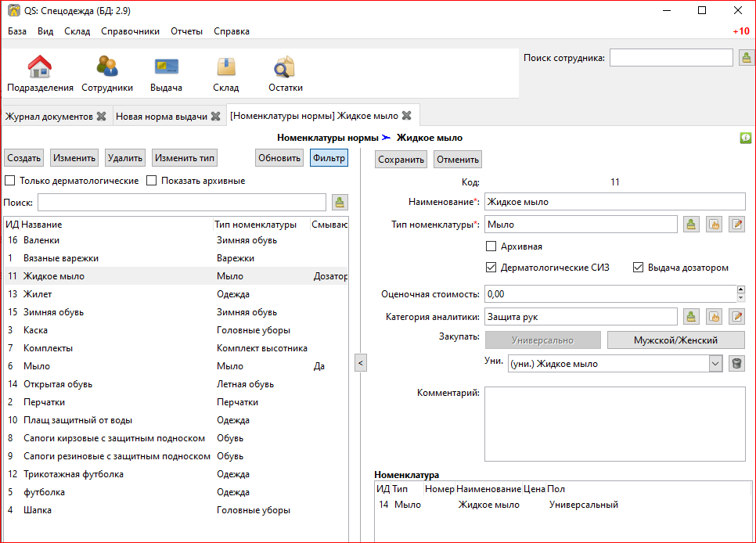Collapse the left panel with the arrow button
This screenshot has height=543, width=756.
(360, 363)
